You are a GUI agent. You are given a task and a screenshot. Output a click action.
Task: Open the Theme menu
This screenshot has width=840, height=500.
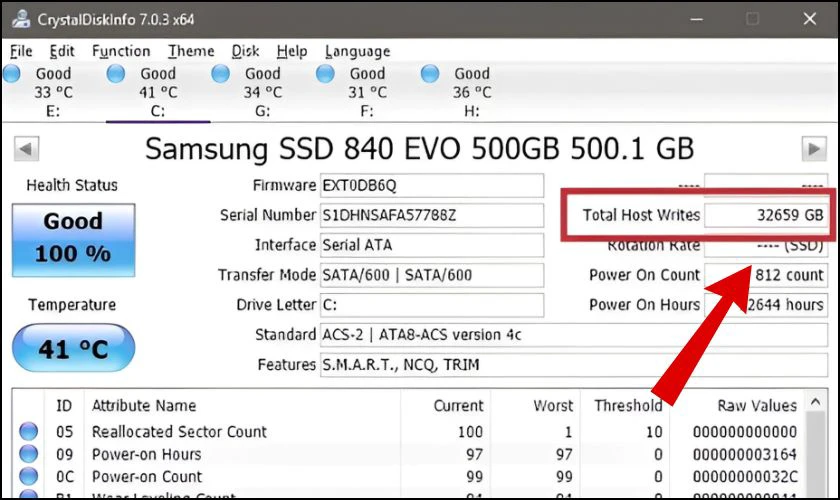191,51
